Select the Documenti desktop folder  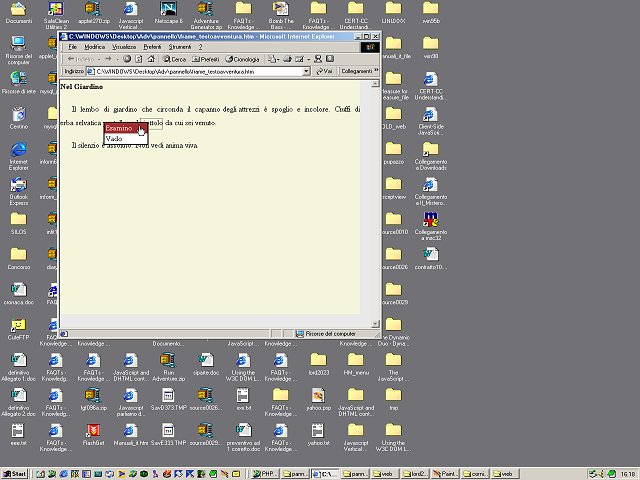[x=19, y=12]
